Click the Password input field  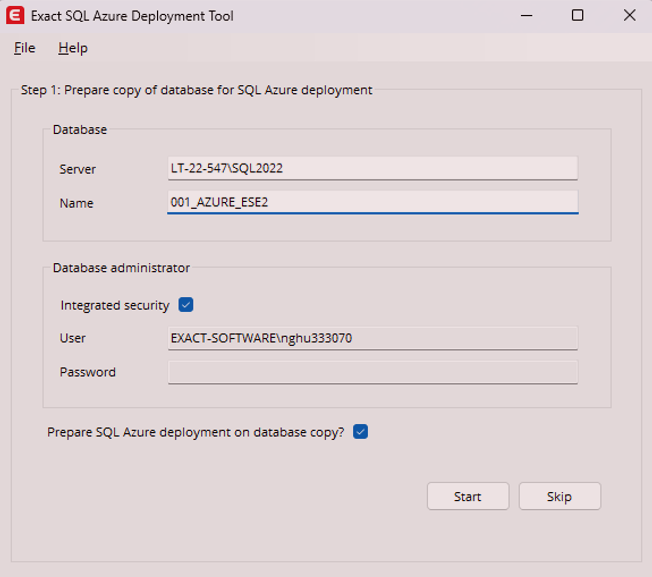[373, 372]
